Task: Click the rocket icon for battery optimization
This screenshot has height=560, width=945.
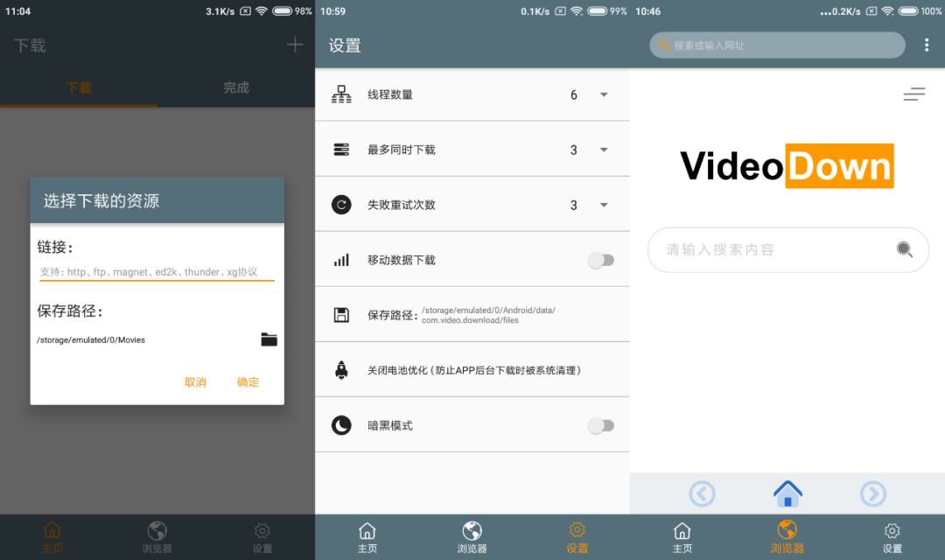Action: [341, 369]
